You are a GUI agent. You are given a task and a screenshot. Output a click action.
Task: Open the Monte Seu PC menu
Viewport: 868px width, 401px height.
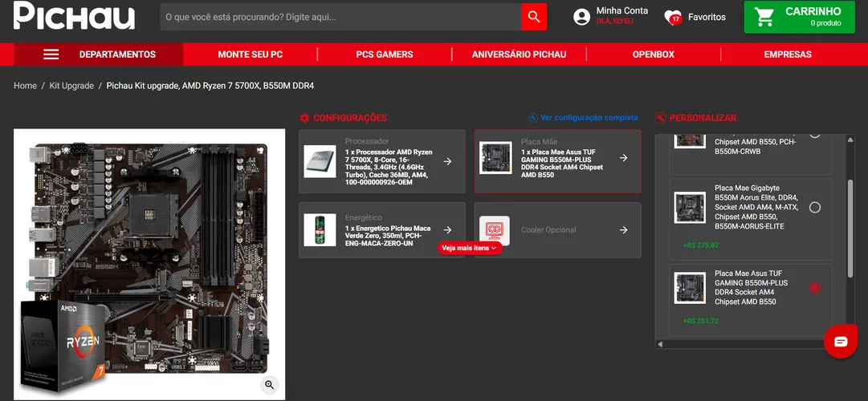click(x=251, y=55)
